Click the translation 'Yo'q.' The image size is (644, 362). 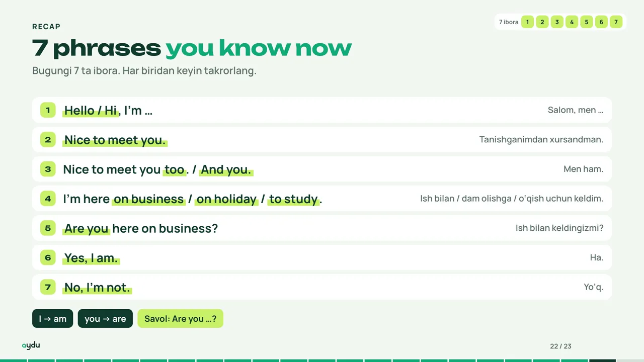[594, 287]
